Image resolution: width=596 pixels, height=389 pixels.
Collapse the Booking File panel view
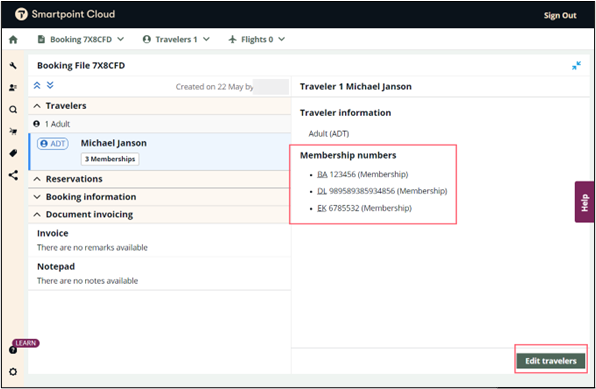pos(576,65)
